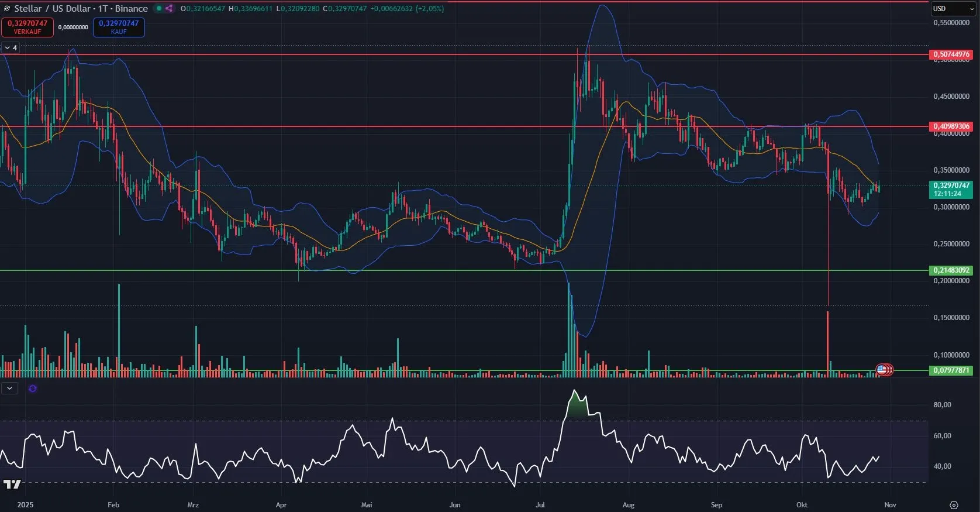
Task: Click the close value C0,32970747
Action: 345,9
